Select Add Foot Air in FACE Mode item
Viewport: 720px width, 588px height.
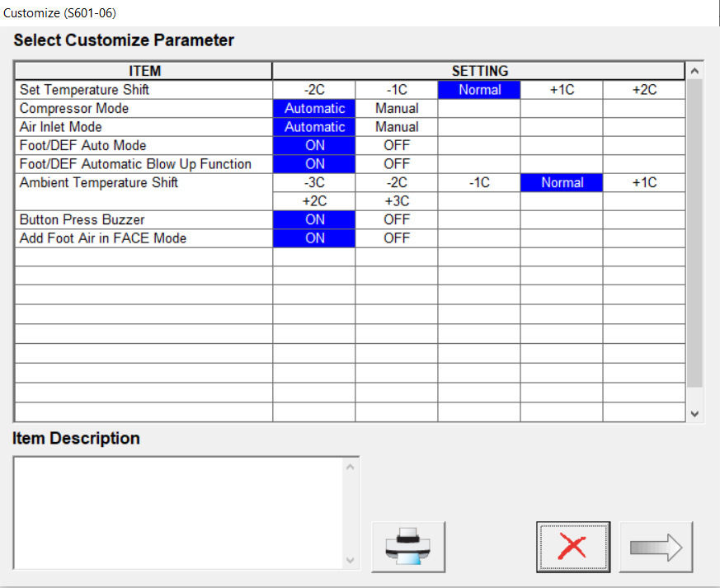tap(144, 238)
